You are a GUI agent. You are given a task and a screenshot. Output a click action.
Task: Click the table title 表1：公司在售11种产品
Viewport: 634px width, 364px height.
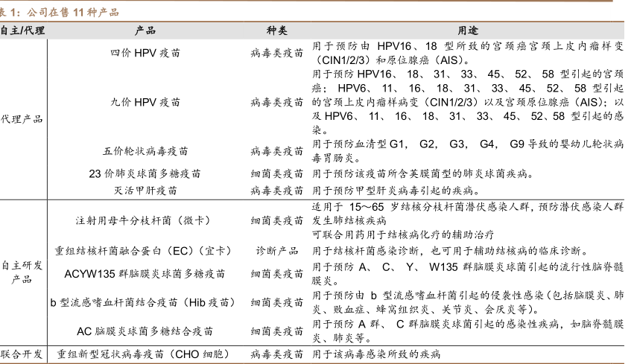(x=60, y=13)
